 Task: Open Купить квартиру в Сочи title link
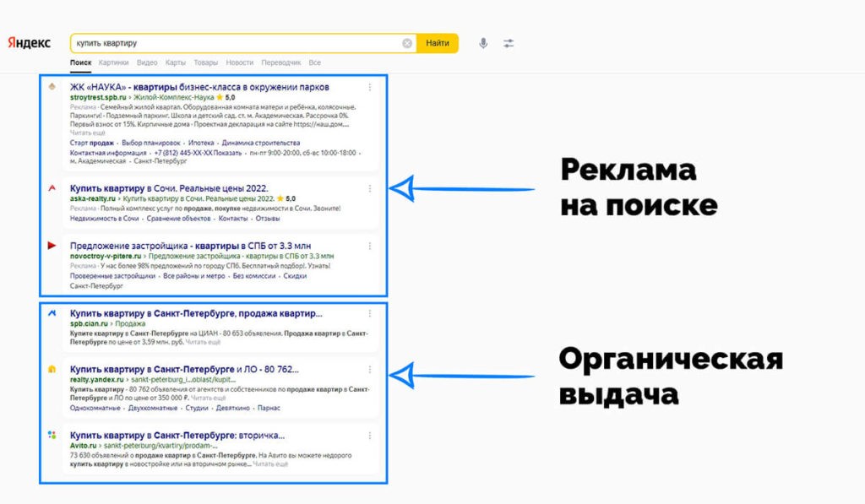tap(169, 188)
